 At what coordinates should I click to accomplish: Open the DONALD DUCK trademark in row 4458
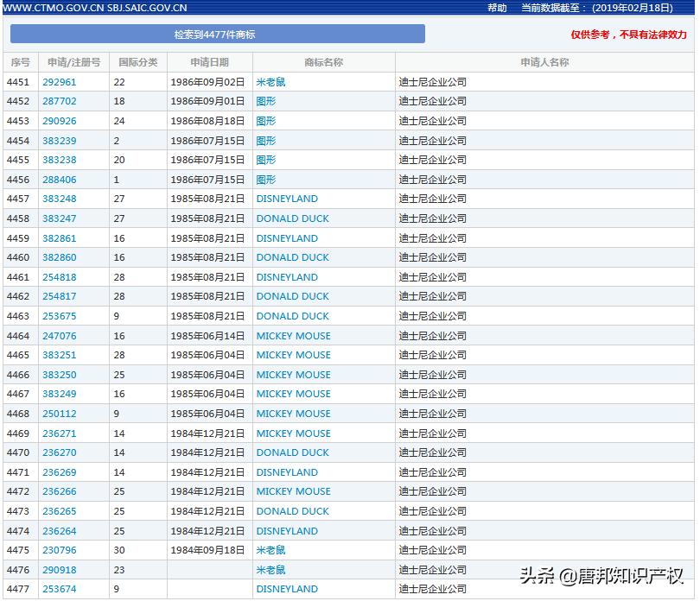292,218
